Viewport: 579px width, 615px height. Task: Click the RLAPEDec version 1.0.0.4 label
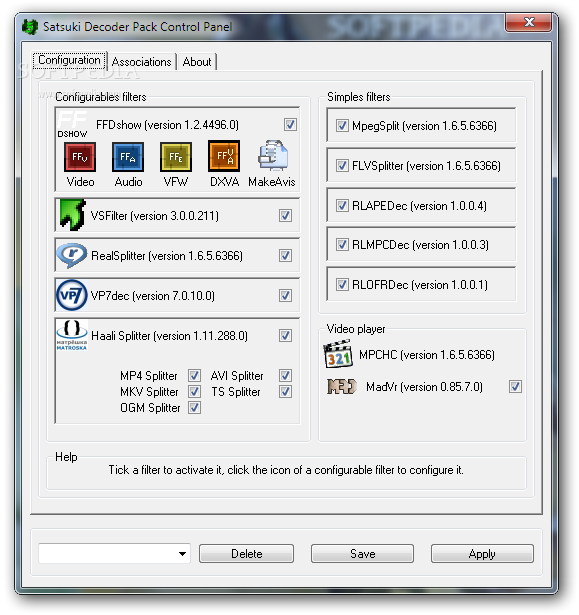coord(419,206)
